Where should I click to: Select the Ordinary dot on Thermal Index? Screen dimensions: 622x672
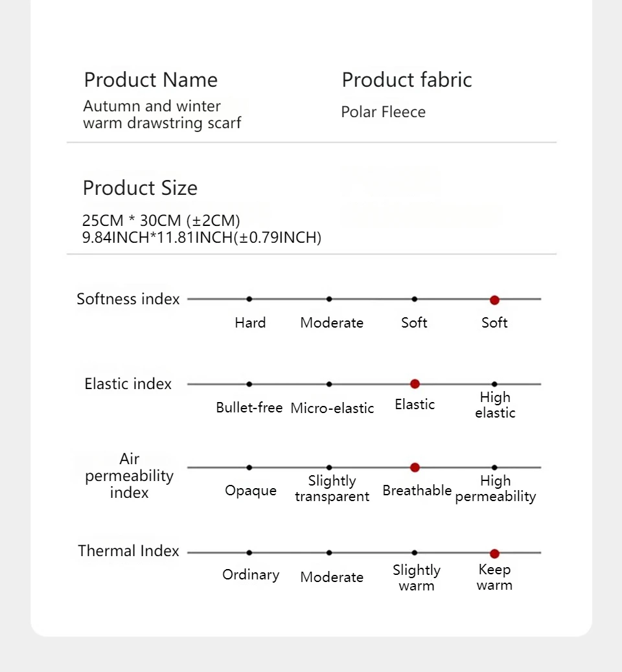(249, 553)
